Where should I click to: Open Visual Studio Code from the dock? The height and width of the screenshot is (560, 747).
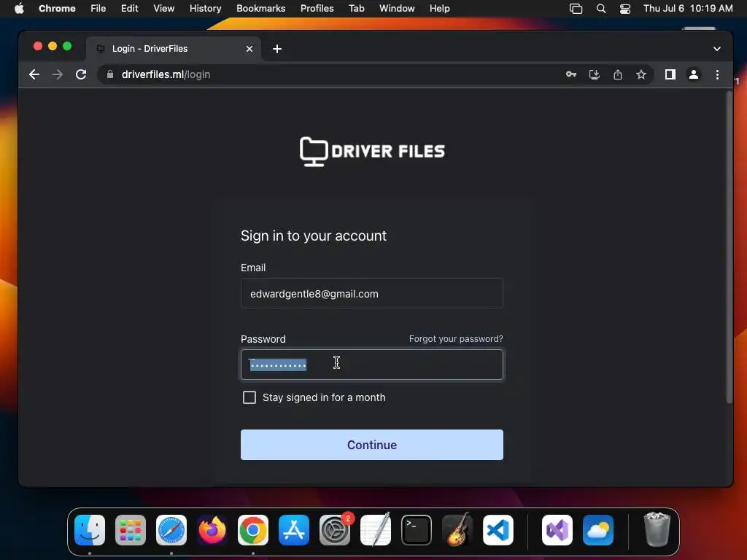pos(498,529)
